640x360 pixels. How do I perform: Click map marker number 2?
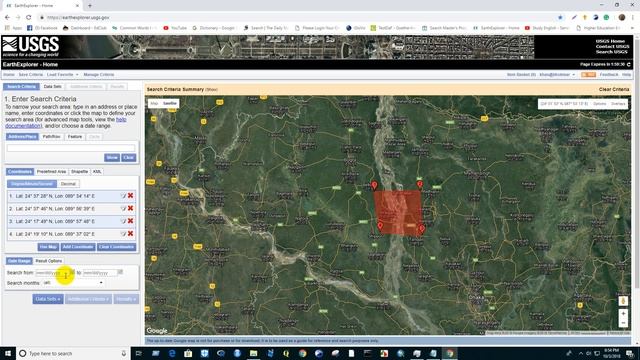tap(420, 185)
